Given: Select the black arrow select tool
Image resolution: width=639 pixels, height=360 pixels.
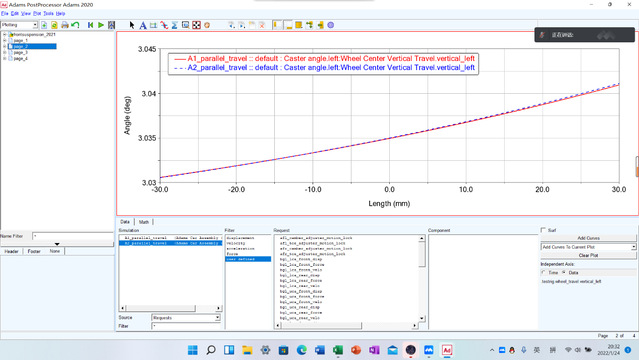Looking at the screenshot, I should click(132, 25).
